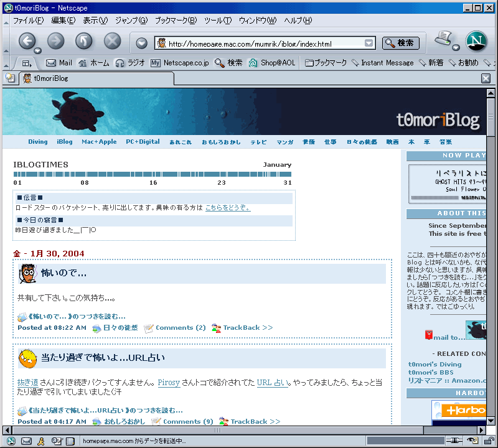498x448 pixels.
Task: Go back with the Back arrow button
Action: (x=27, y=41)
